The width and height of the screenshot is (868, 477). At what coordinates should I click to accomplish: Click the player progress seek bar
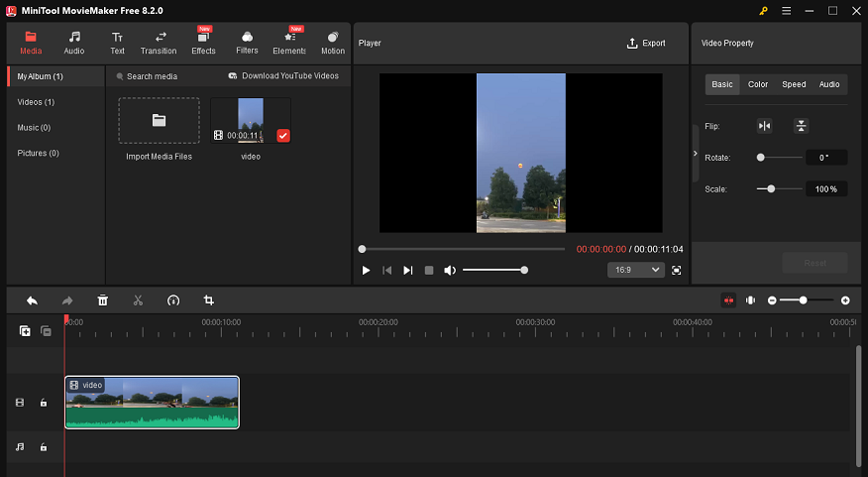coord(462,249)
